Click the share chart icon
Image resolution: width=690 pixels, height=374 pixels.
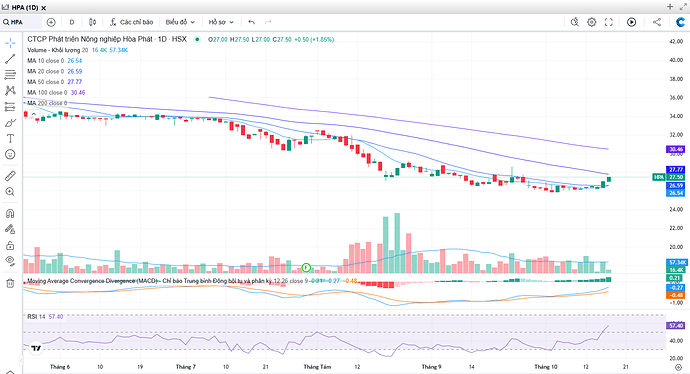pyautogui.click(x=657, y=22)
